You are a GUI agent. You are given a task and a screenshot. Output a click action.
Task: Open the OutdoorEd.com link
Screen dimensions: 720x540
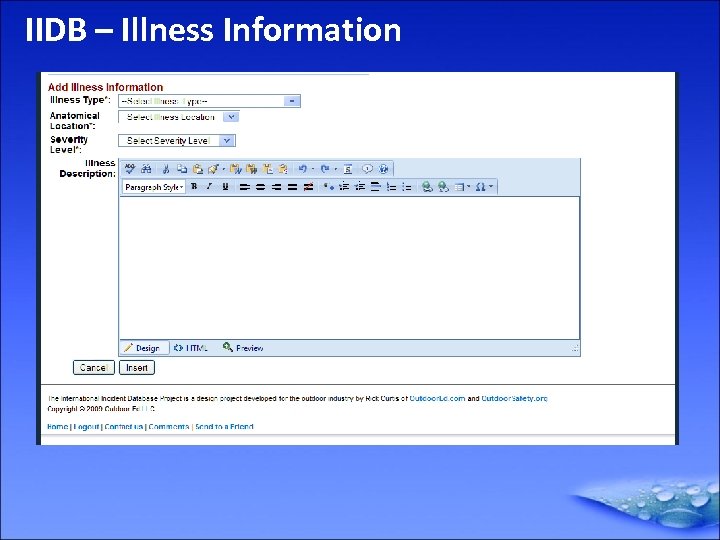[437, 399]
